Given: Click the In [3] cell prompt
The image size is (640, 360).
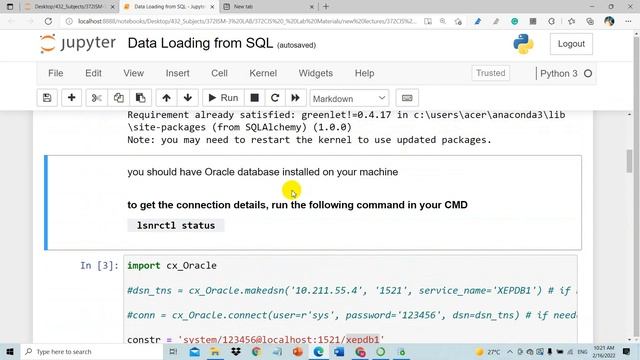Looking at the screenshot, I should tap(99, 266).
